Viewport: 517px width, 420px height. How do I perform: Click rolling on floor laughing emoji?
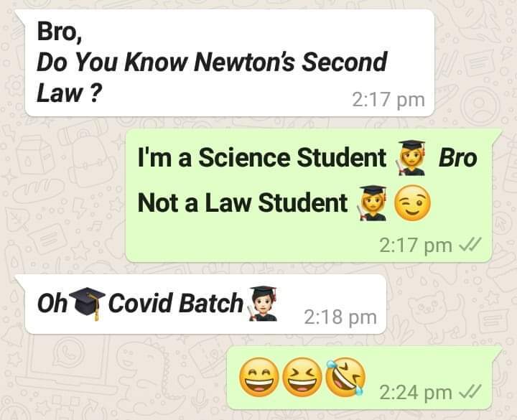345,377
